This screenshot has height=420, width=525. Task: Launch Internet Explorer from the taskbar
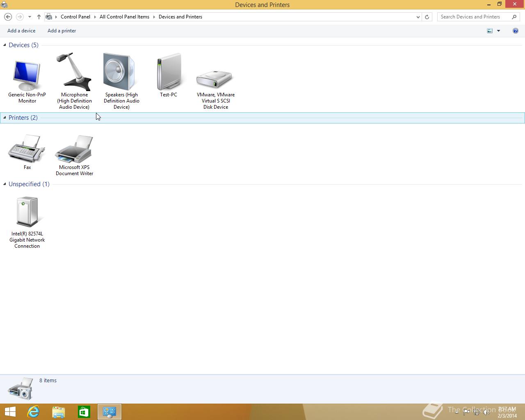[33, 412]
